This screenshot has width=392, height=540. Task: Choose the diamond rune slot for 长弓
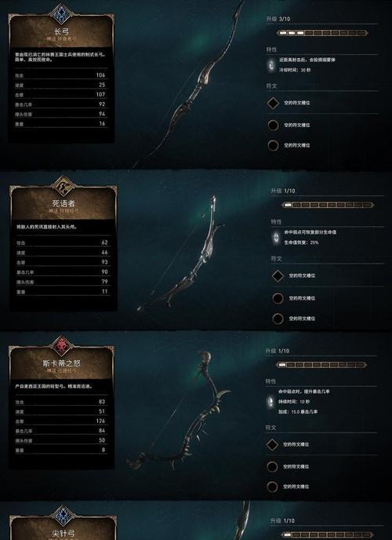[273, 103]
